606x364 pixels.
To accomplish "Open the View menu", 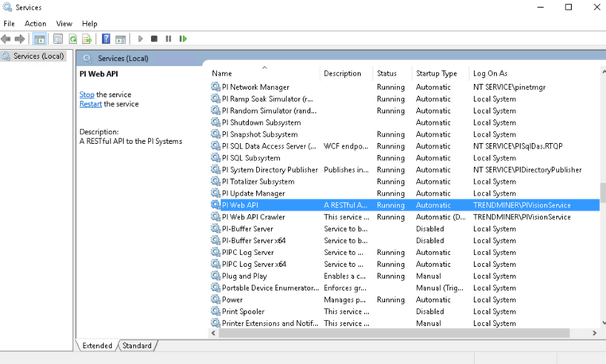I will tap(64, 24).
